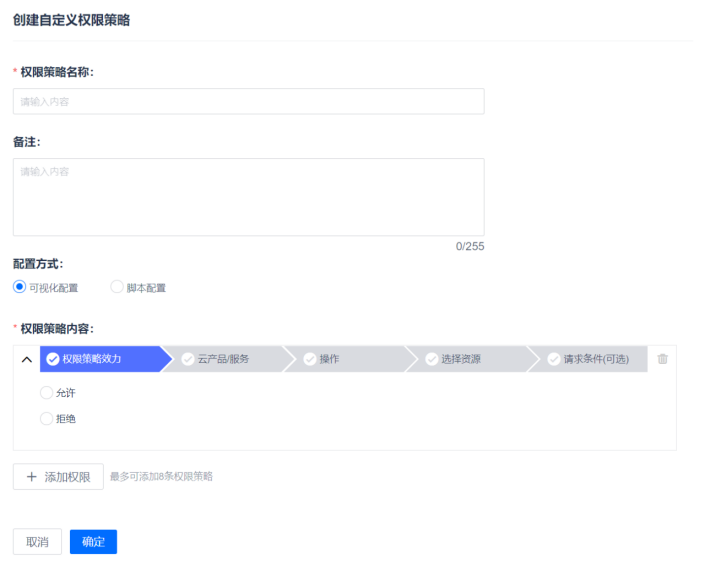Click the checkmark icon on 请求条件(可选) step
The width and height of the screenshot is (705, 561).
554,359
